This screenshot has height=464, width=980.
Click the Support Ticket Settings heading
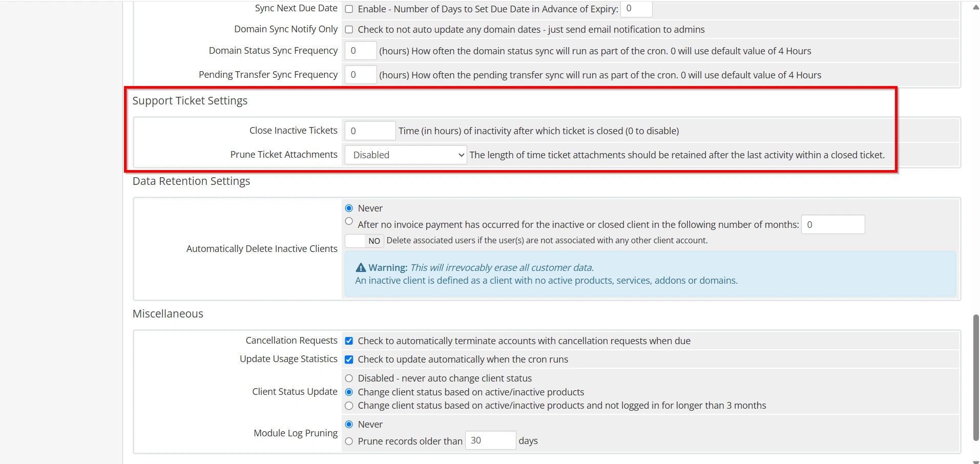190,101
